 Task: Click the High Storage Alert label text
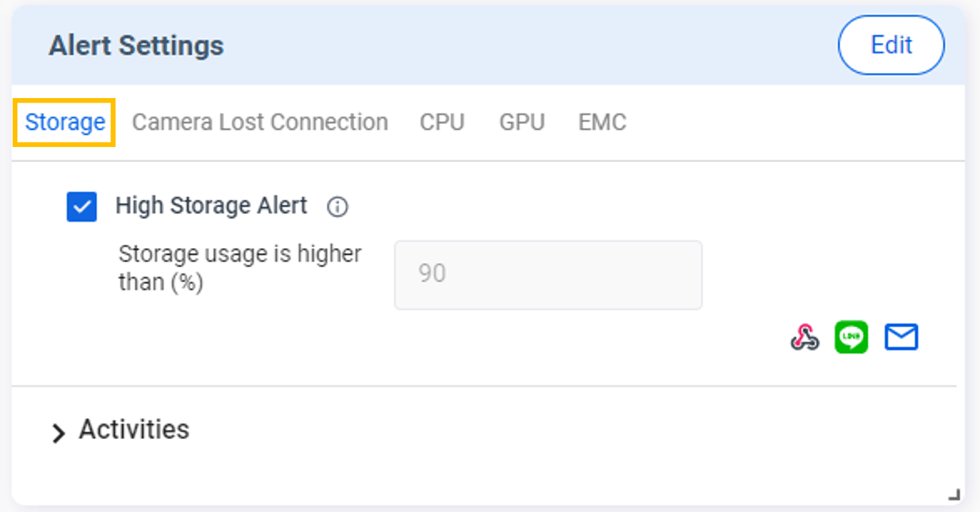click(211, 206)
